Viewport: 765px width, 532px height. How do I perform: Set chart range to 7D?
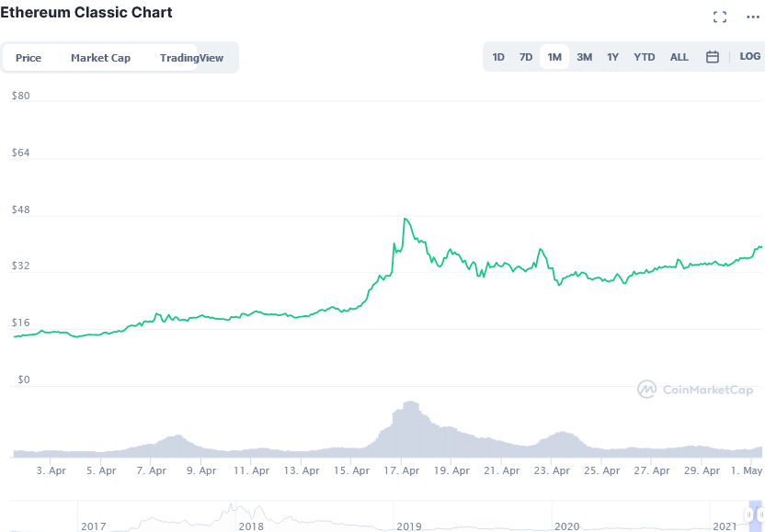(526, 57)
